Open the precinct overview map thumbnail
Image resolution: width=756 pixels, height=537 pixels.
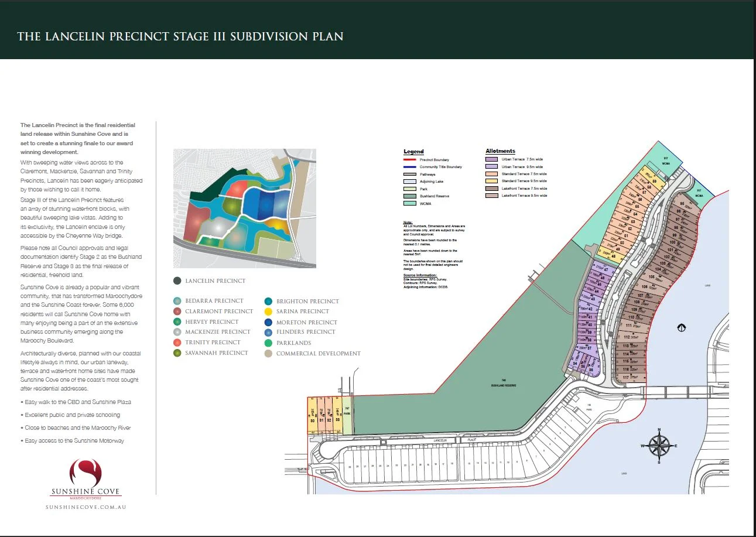click(245, 208)
